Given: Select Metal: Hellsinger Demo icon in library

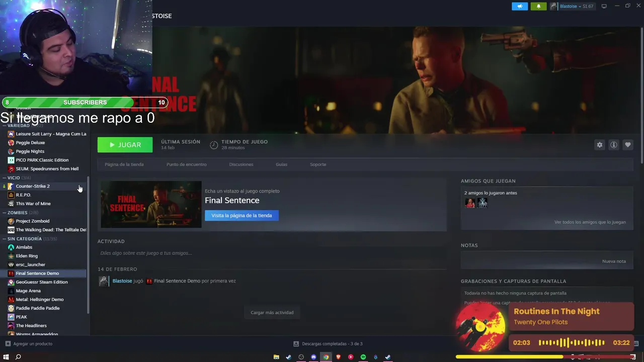Looking at the screenshot, I should point(11,300).
